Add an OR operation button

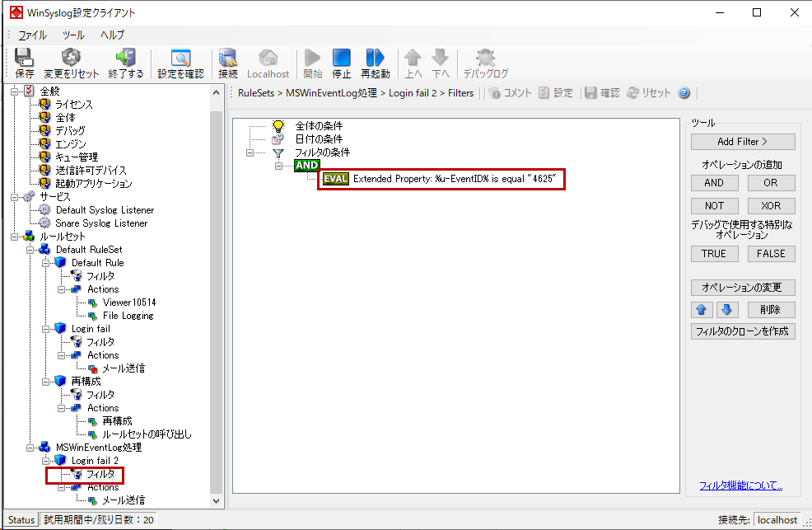[x=771, y=182]
